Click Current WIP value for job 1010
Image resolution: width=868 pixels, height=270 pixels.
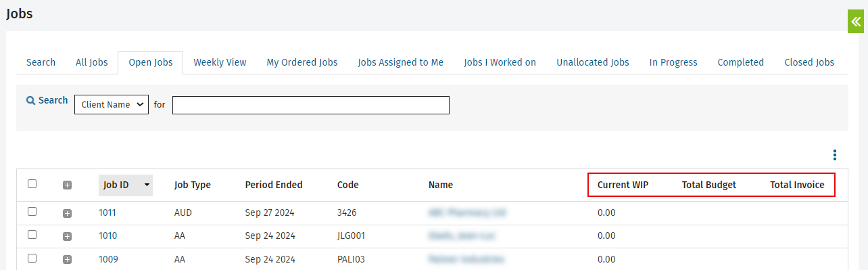[606, 235]
